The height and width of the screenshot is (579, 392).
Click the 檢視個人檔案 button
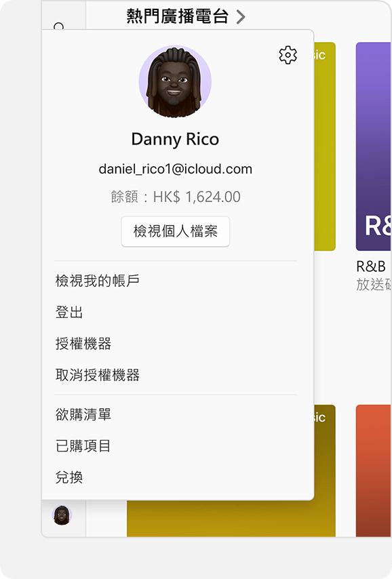coord(176,231)
